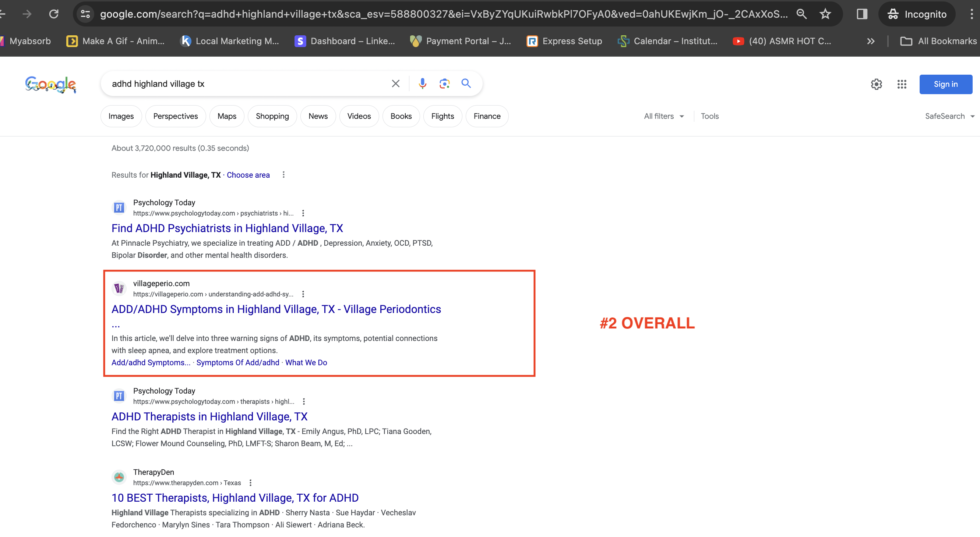Open ADD/ADHD Symptoms Village Periodontics result

pos(276,309)
